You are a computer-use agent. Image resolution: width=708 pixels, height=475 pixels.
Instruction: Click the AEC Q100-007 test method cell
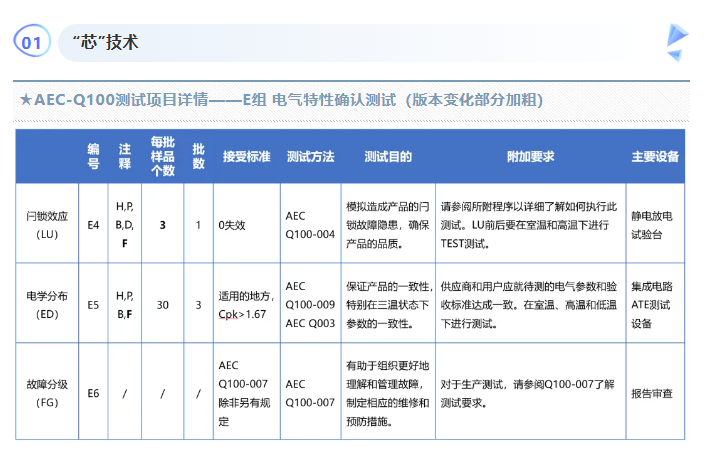point(310,393)
